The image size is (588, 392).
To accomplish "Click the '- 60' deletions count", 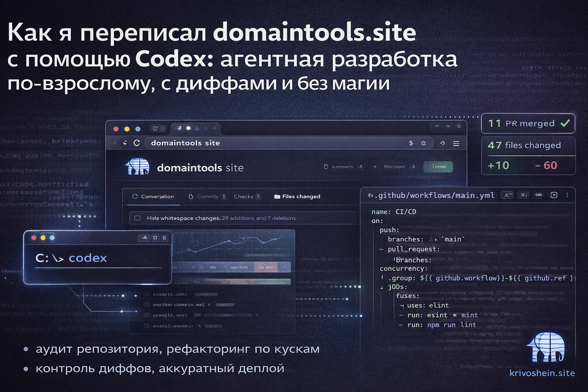I will pyautogui.click(x=546, y=165).
